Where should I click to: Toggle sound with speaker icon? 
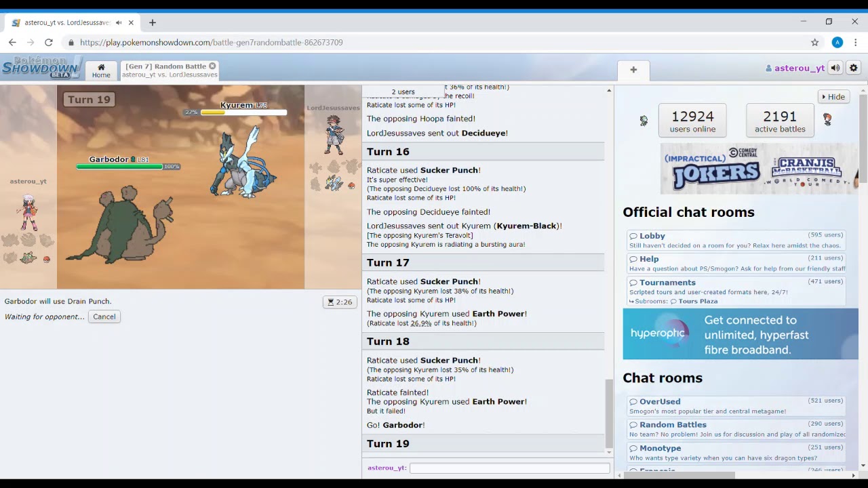[x=835, y=68]
